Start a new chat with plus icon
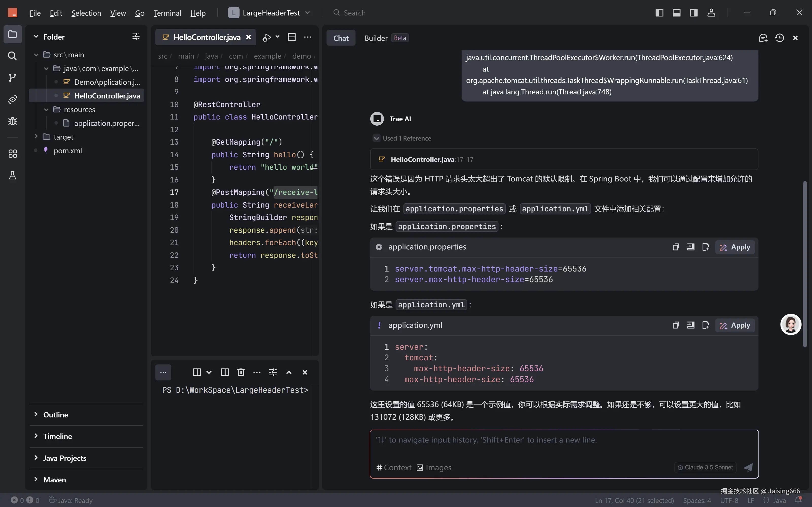812x507 pixels. (763, 38)
